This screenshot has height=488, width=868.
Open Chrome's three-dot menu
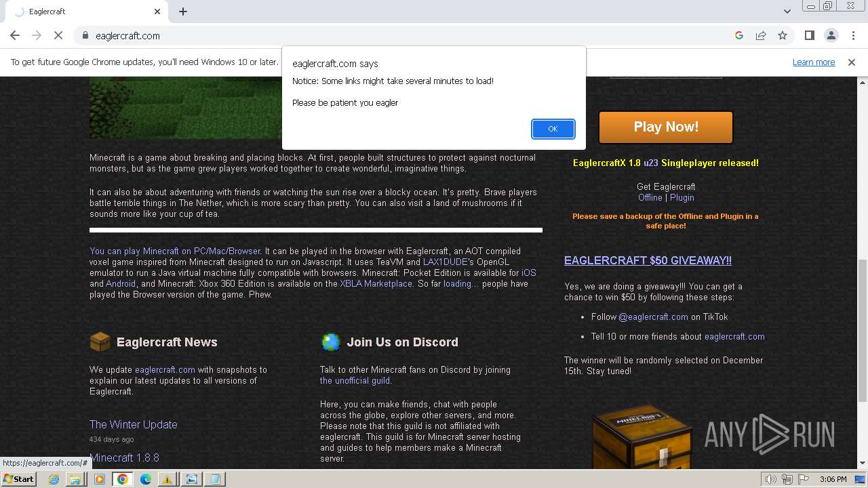coord(852,35)
